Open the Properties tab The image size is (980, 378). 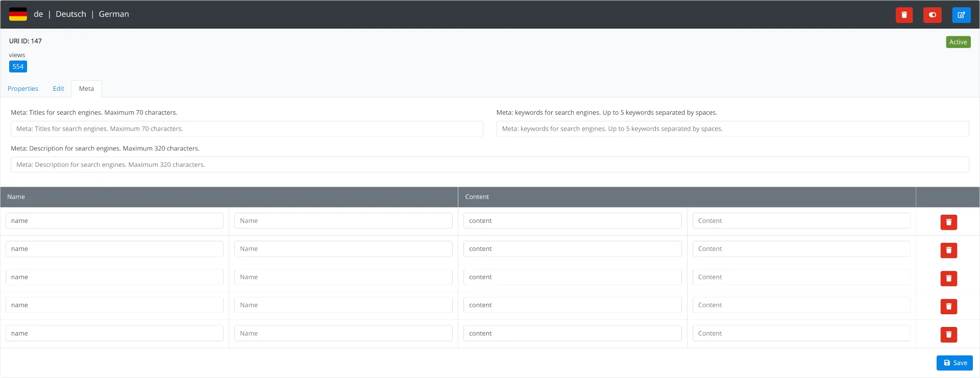click(x=23, y=89)
